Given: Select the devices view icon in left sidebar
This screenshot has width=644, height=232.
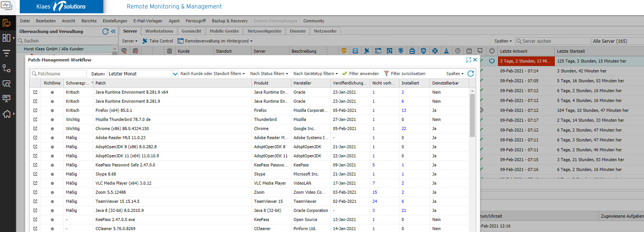Looking at the screenshot, I should click(x=6, y=23).
